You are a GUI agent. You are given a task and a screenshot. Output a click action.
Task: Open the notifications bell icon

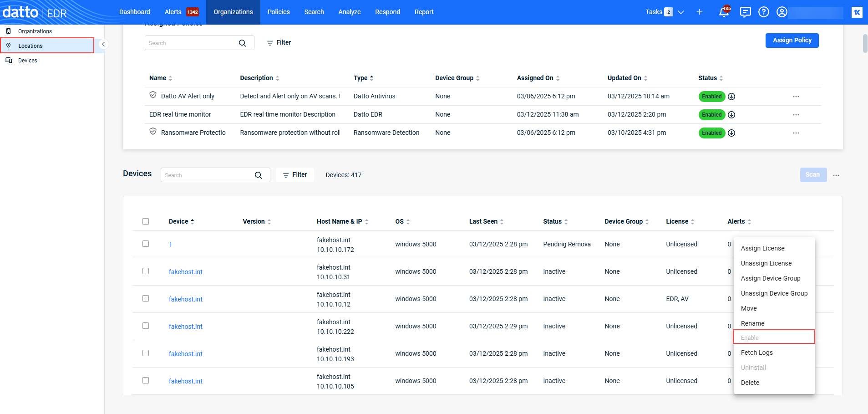tap(724, 12)
